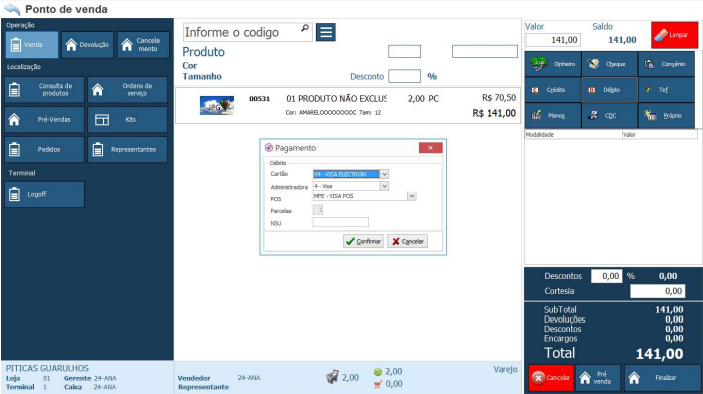Select the Planos payment option
703x394 pixels.
point(553,116)
